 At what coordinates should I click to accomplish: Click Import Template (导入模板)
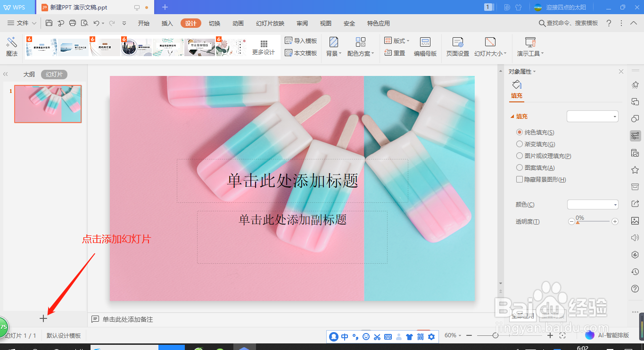pyautogui.click(x=301, y=41)
